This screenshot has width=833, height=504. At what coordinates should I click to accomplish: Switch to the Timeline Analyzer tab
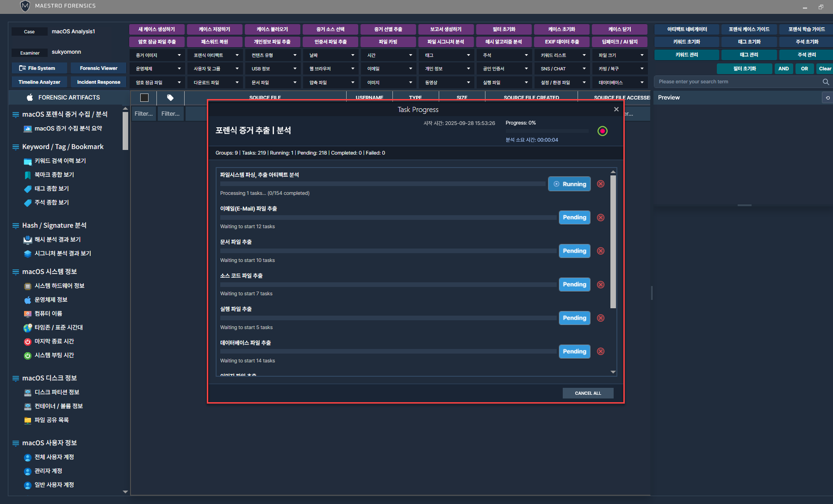(39, 82)
